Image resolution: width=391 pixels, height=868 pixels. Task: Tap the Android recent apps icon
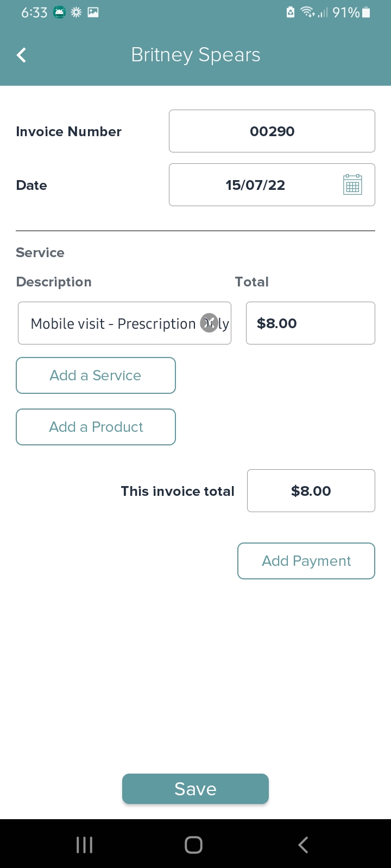tap(85, 845)
